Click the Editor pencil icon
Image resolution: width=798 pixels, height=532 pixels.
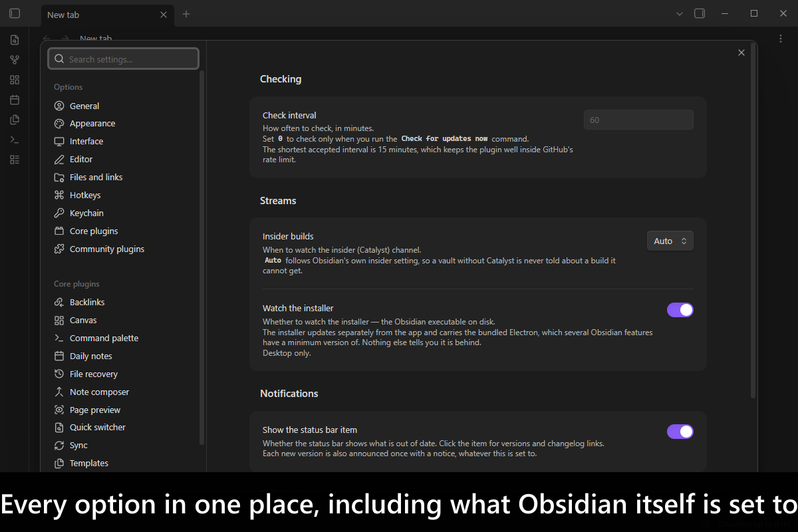click(59, 160)
